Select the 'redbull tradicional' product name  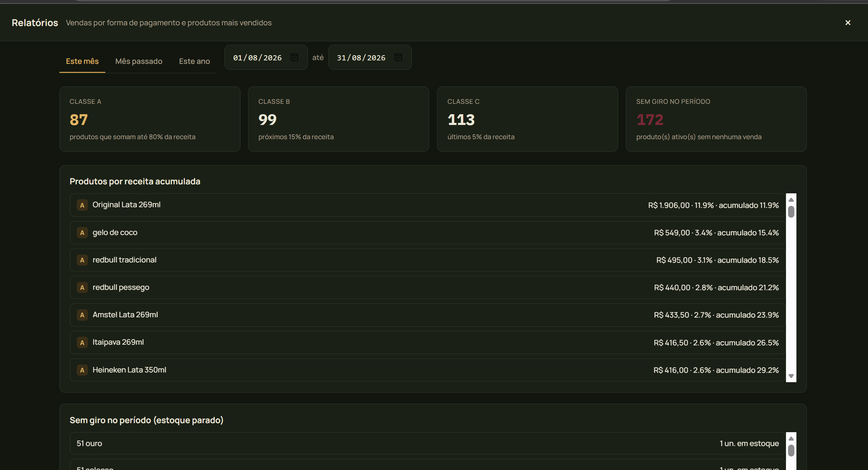point(124,260)
